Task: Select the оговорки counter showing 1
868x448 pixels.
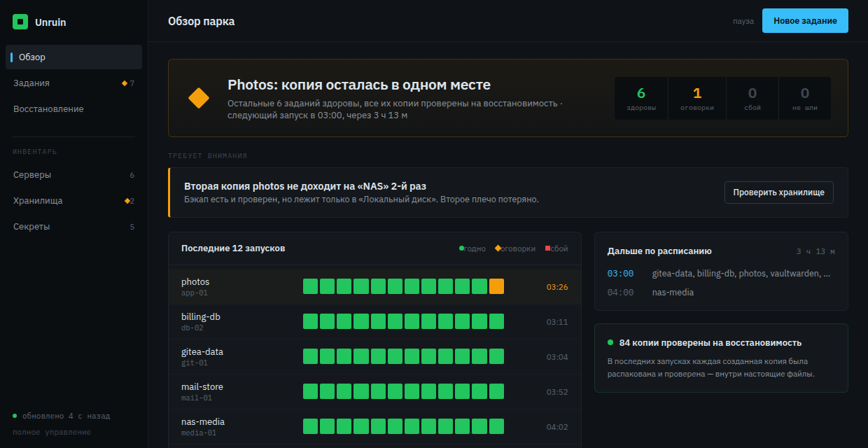Action: pos(697,98)
